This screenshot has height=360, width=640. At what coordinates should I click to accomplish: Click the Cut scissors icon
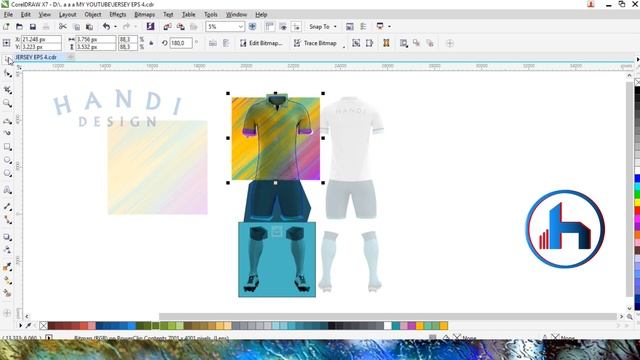click(62, 27)
